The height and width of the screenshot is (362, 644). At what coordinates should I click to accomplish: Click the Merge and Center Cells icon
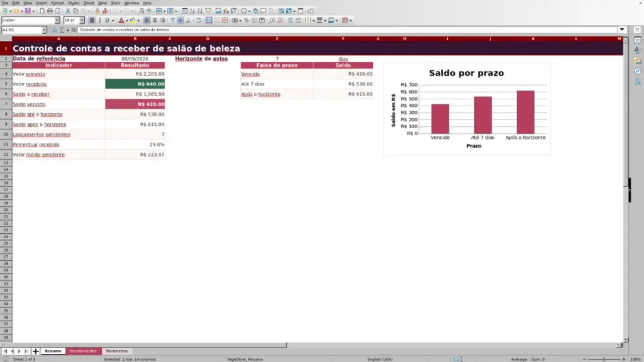click(209, 20)
